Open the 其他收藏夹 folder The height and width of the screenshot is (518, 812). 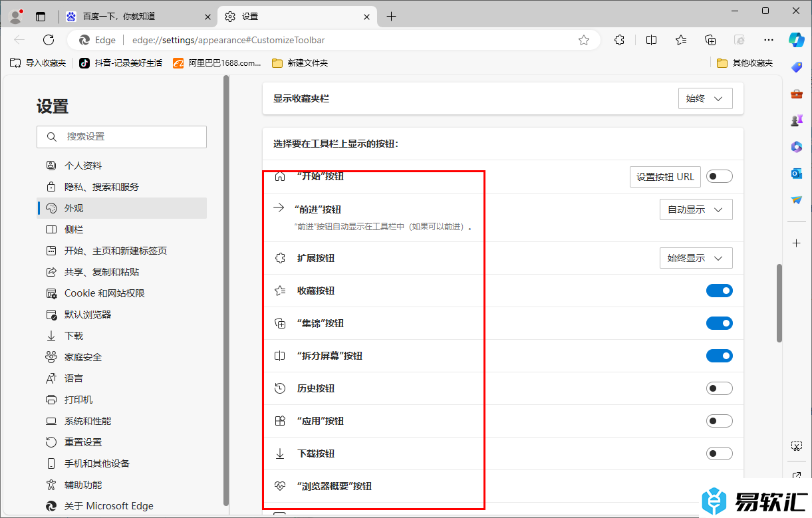pos(745,63)
